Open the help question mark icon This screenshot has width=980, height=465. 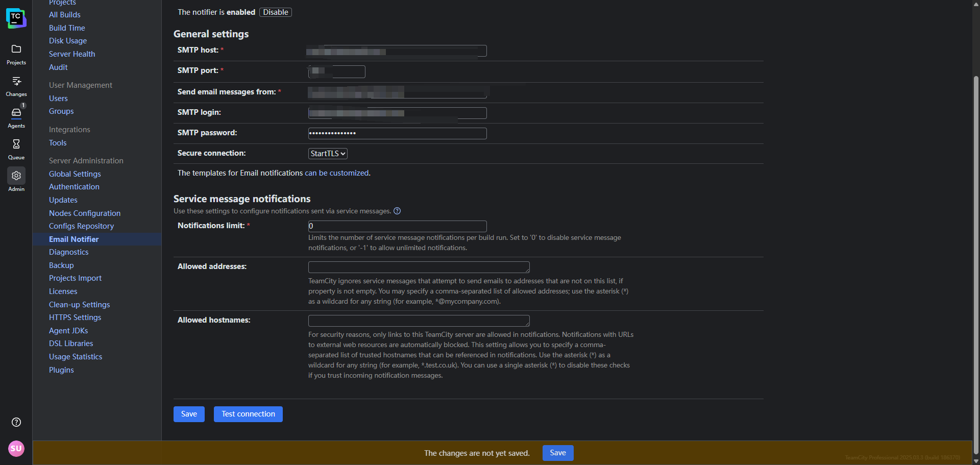[16, 422]
